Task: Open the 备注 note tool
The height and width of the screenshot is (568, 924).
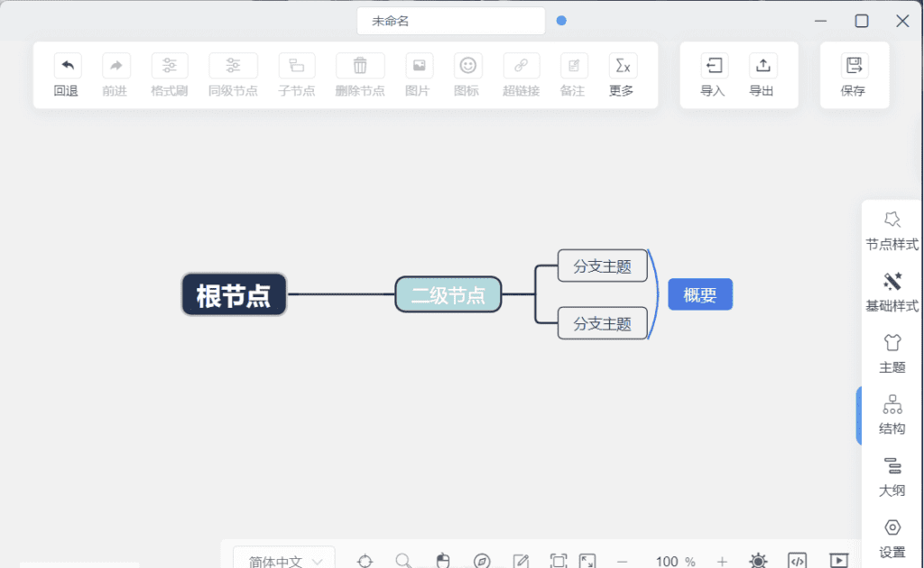Action: coord(573,66)
